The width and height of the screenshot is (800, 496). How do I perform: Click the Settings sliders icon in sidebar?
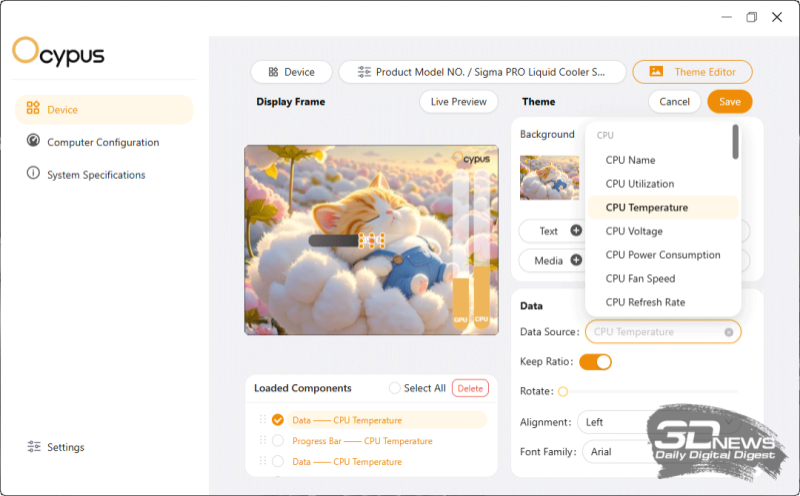[34, 447]
